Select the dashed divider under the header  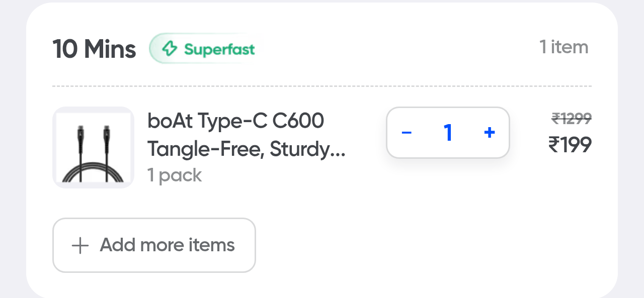322,86
